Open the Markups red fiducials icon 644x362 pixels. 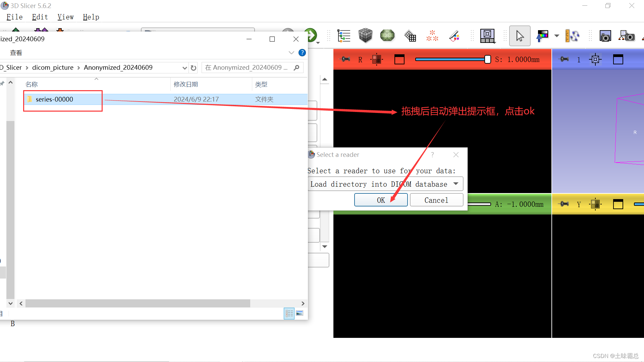tap(432, 36)
